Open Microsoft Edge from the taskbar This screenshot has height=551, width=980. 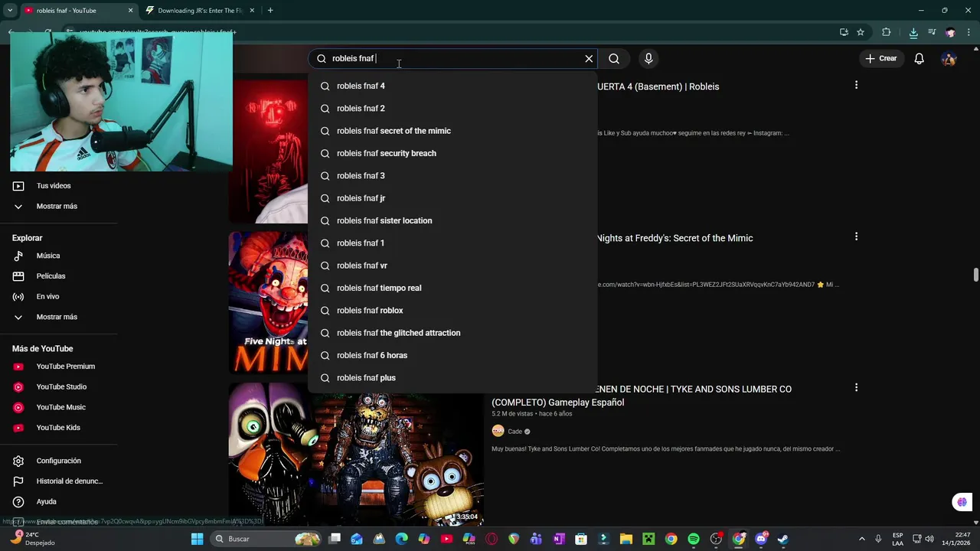click(x=402, y=539)
